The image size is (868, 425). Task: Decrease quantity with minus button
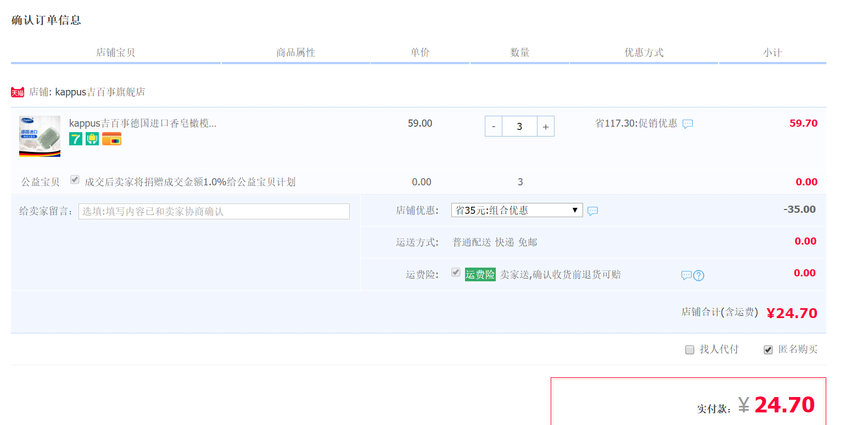pos(494,127)
